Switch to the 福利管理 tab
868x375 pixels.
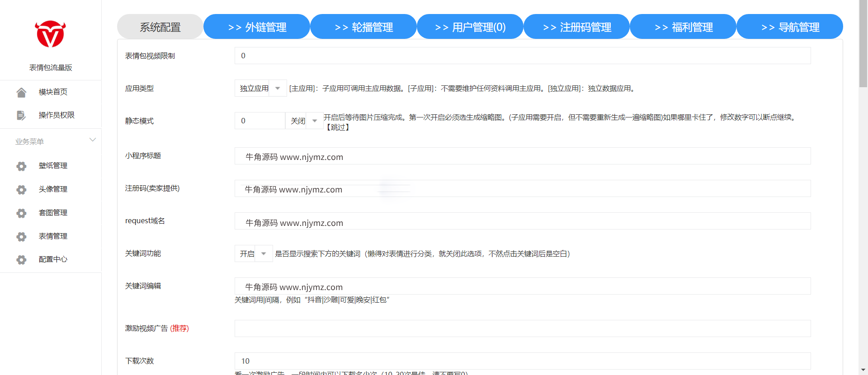683,27
